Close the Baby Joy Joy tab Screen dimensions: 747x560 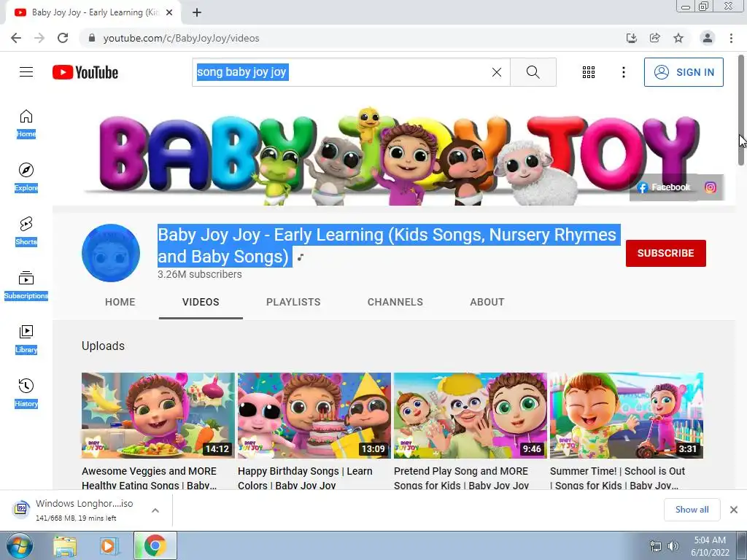click(x=169, y=12)
